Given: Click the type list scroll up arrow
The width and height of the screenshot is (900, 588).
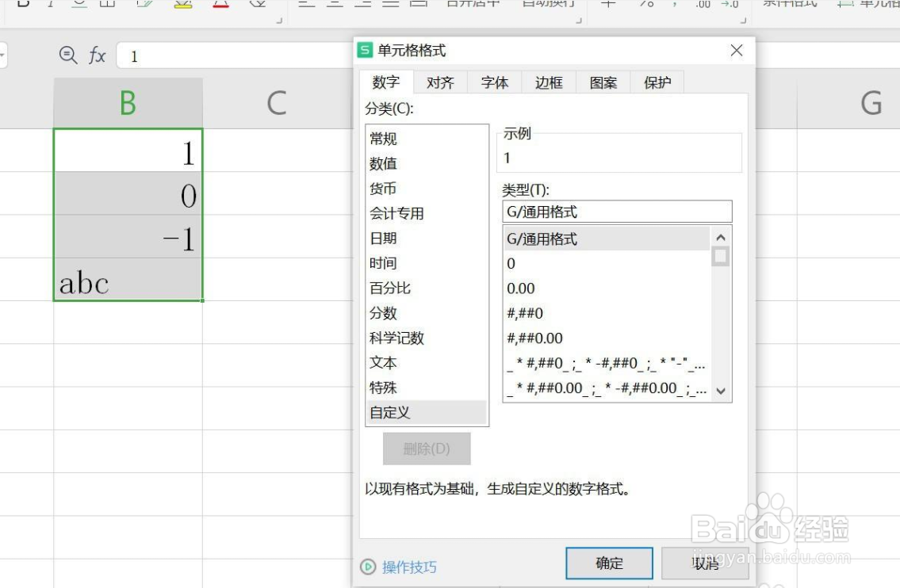Looking at the screenshot, I should click(721, 237).
